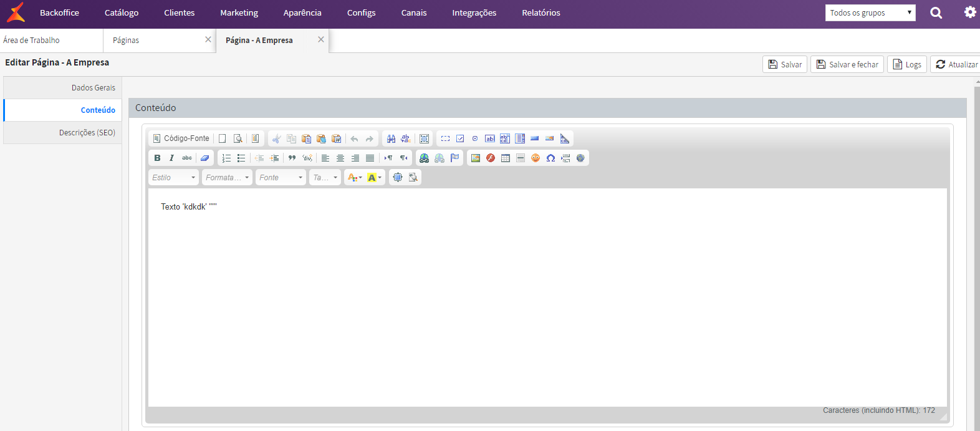
Task: Undo the last editor action
Action: (x=354, y=138)
